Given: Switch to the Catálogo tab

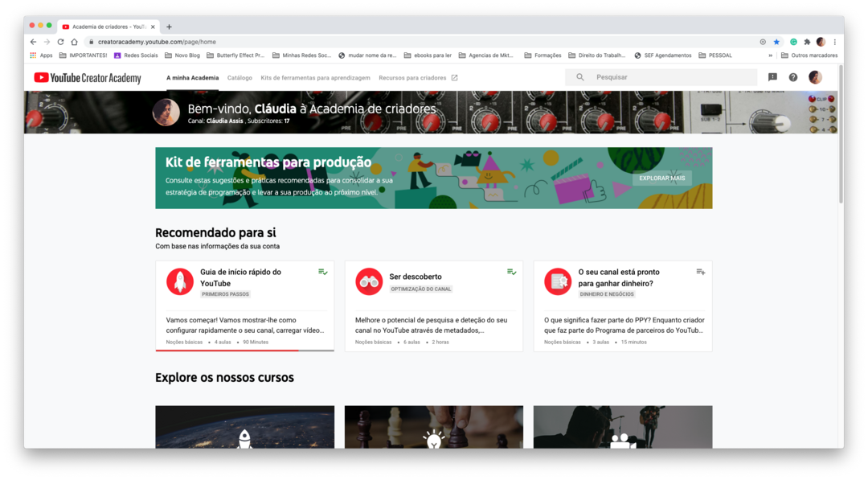Looking at the screenshot, I should 240,78.
